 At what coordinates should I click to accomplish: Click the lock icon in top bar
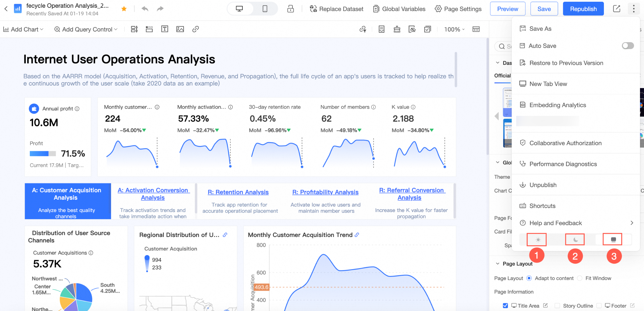point(290,9)
